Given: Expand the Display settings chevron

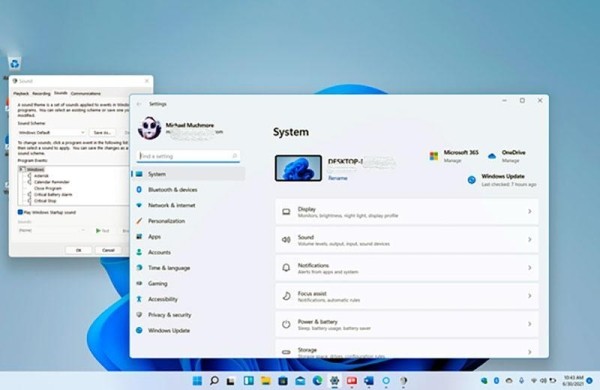Looking at the screenshot, I should 530,211.
